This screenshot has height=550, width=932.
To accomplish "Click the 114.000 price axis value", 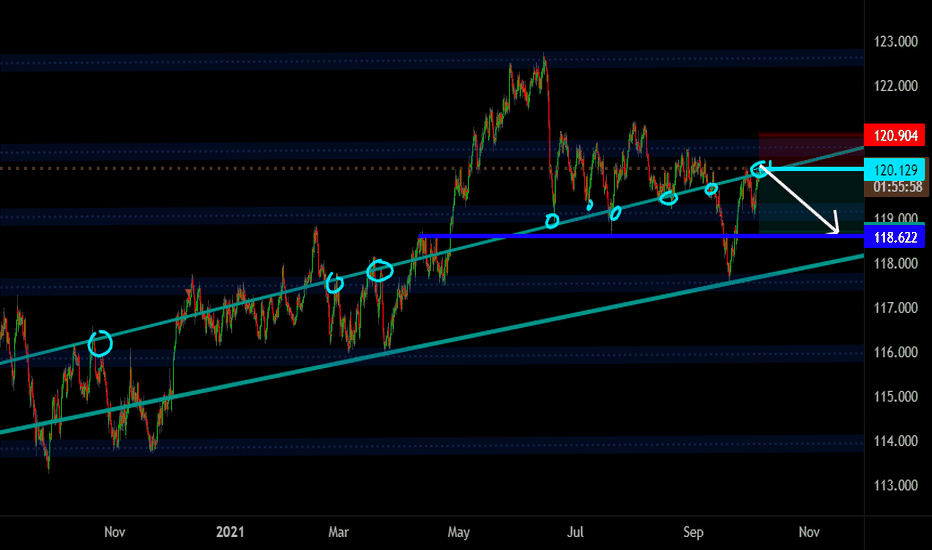I will click(x=896, y=441).
